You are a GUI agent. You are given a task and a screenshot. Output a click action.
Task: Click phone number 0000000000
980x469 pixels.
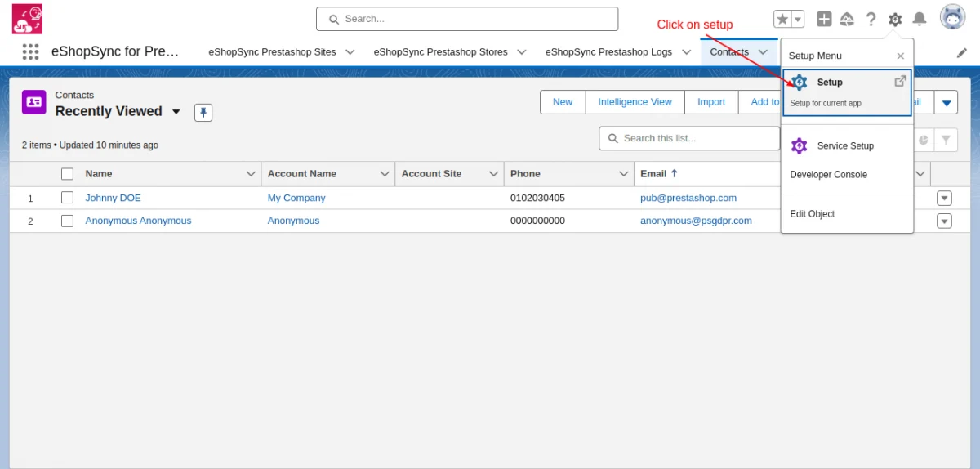pos(537,221)
